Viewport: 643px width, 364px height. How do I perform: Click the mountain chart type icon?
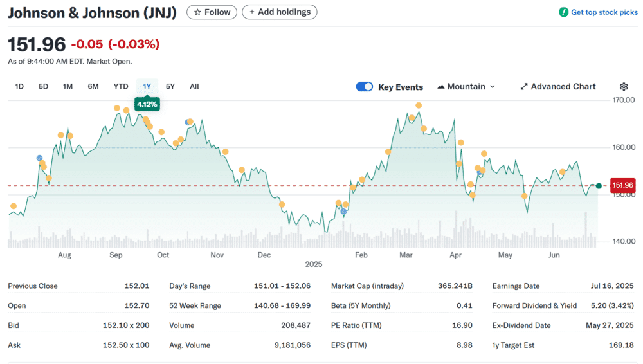click(441, 87)
